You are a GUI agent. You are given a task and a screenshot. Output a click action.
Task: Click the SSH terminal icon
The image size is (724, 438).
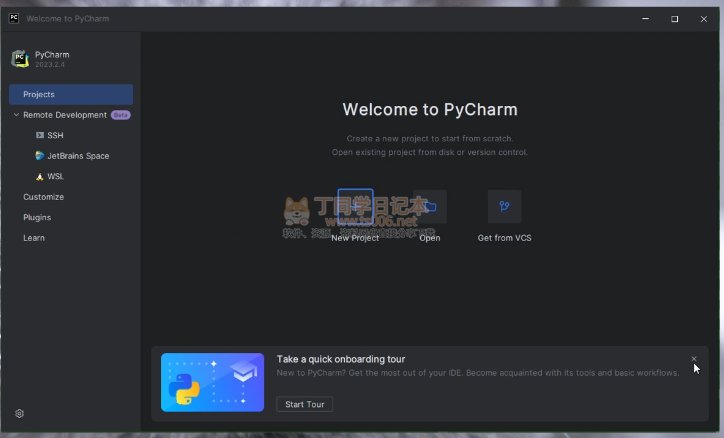(x=40, y=135)
